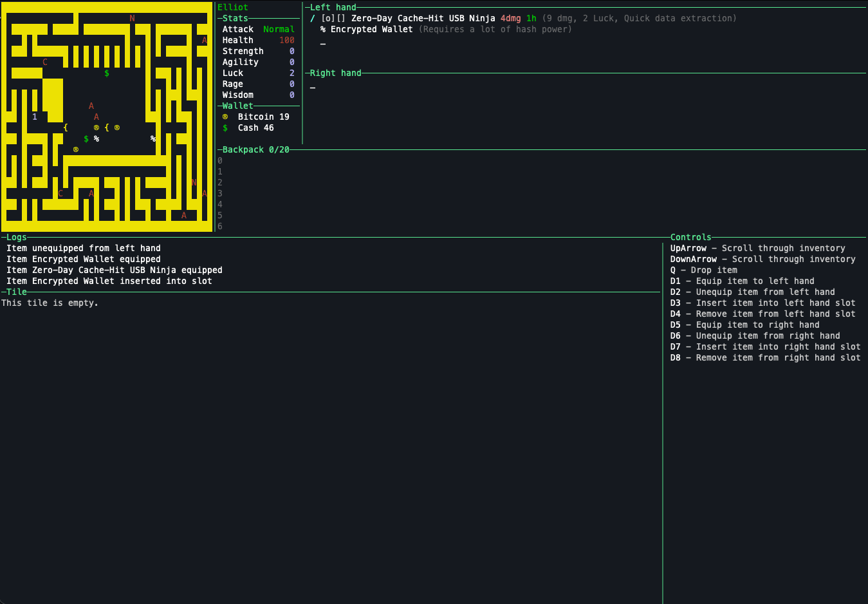Click the % icon before Encrypted Wallet in Left hand
The image size is (868, 604).
point(323,29)
